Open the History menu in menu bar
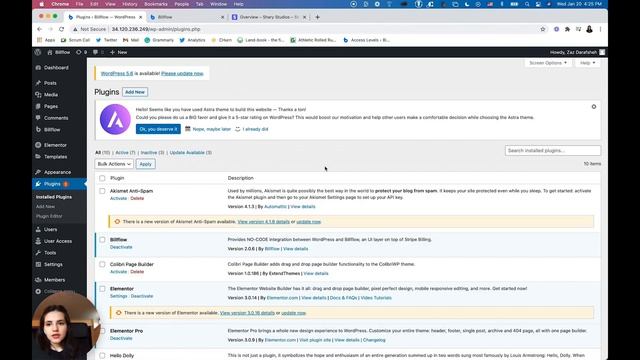 pyautogui.click(x=130, y=4)
